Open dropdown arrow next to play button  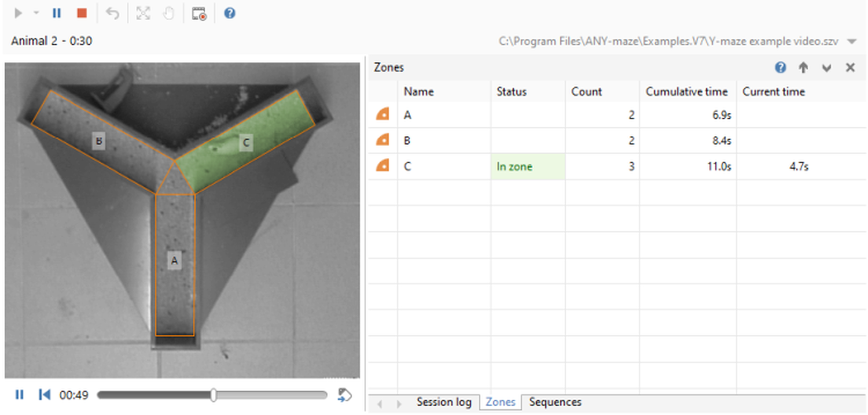pos(36,13)
